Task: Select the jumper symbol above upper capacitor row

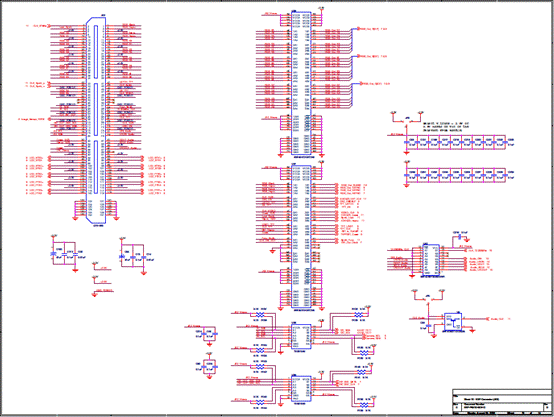Action: coord(407,120)
